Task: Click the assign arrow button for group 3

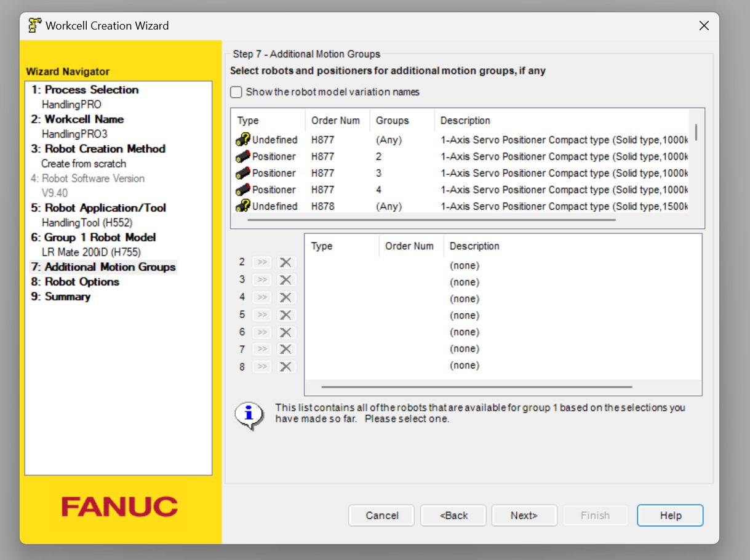Action: tap(262, 280)
